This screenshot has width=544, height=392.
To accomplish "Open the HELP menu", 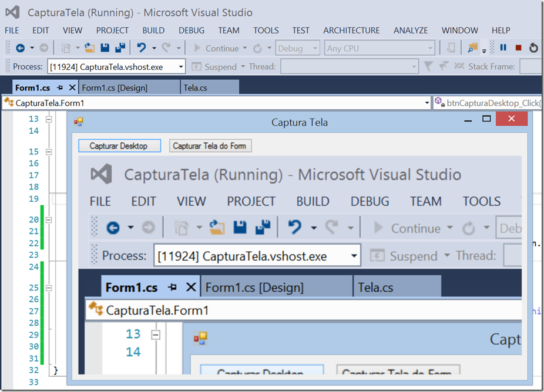I will click(501, 31).
